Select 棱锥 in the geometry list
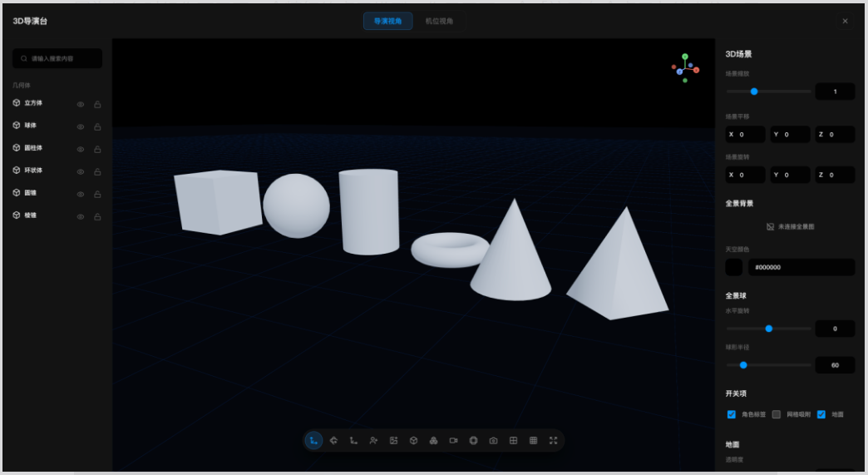The width and height of the screenshot is (868, 475). (x=31, y=215)
